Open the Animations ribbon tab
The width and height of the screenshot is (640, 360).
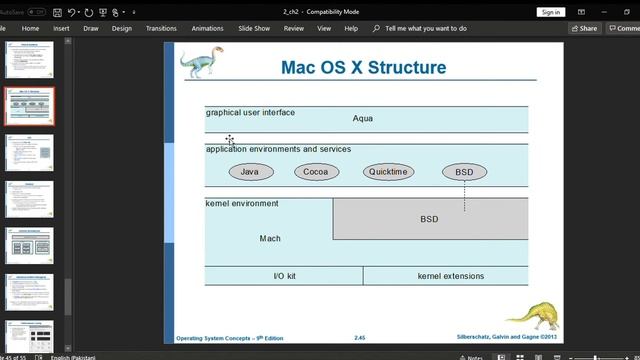[207, 29]
